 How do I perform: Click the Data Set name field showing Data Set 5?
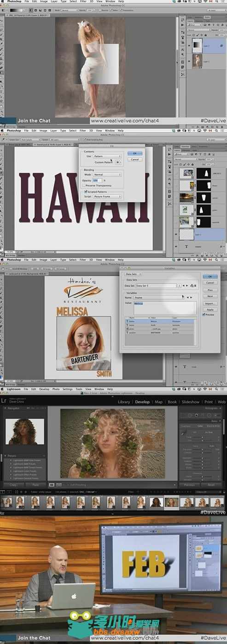coord(156,286)
